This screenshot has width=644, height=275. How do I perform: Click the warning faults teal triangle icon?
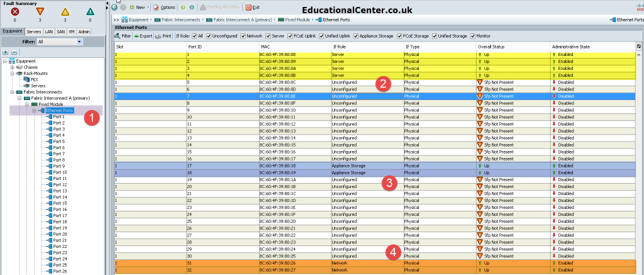90,12
